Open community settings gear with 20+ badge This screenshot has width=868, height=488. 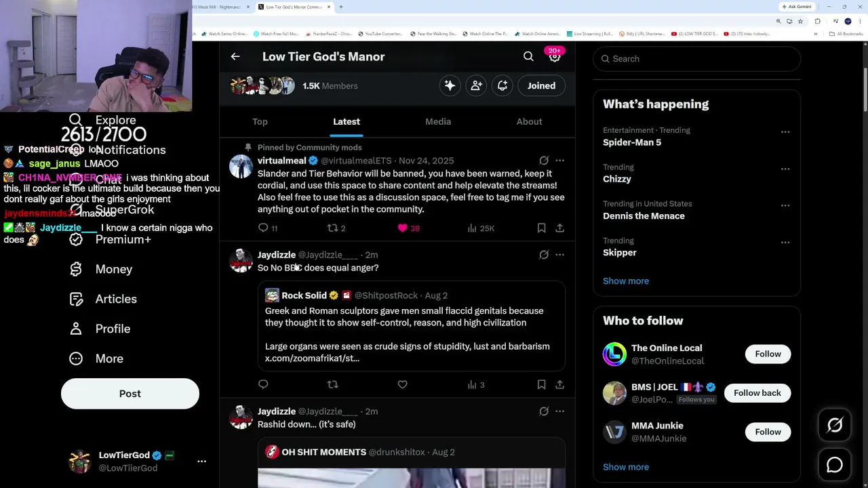coord(555,57)
